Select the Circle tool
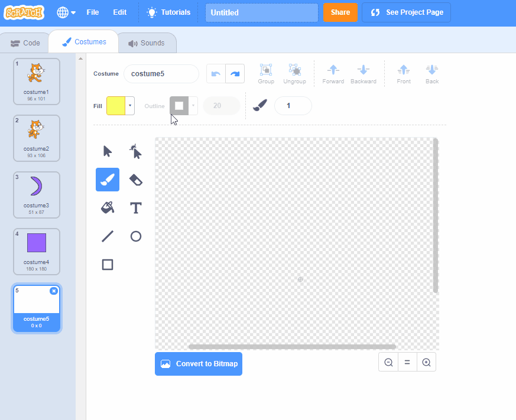 tap(136, 236)
